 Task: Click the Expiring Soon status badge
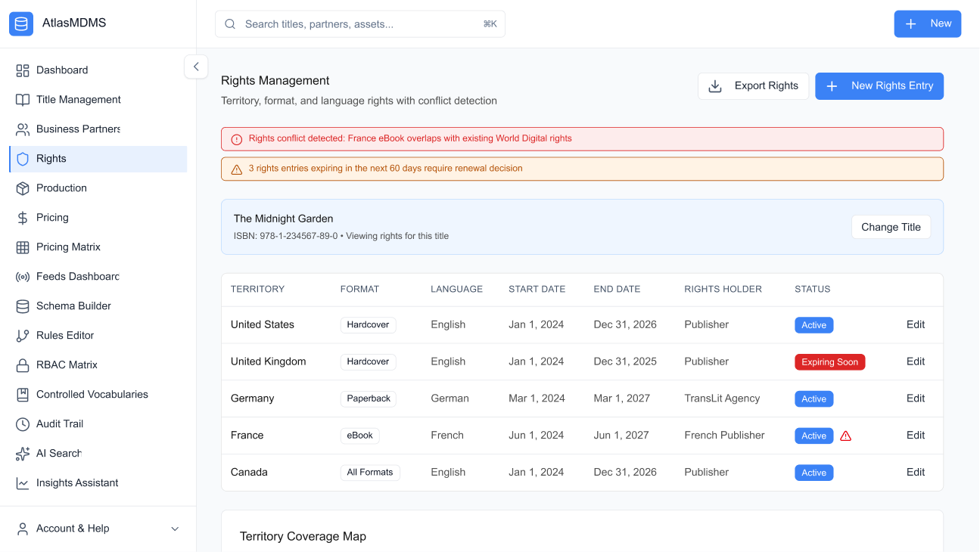(829, 362)
